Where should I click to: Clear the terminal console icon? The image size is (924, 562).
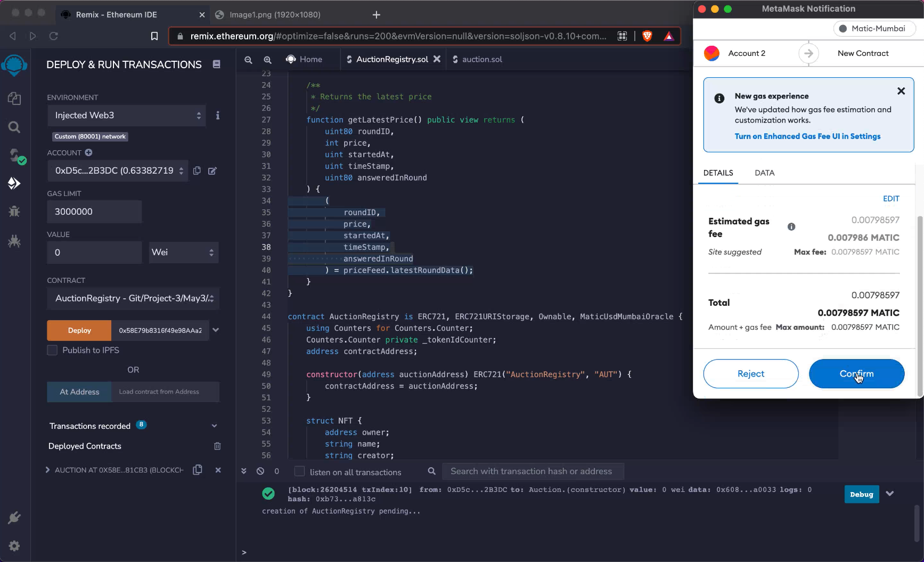pos(260,471)
